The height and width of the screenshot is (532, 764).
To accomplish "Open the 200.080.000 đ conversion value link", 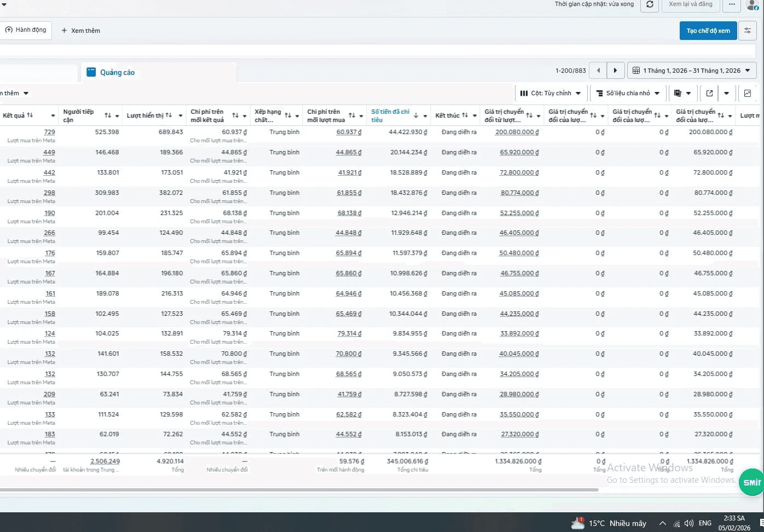I will click(x=517, y=132).
